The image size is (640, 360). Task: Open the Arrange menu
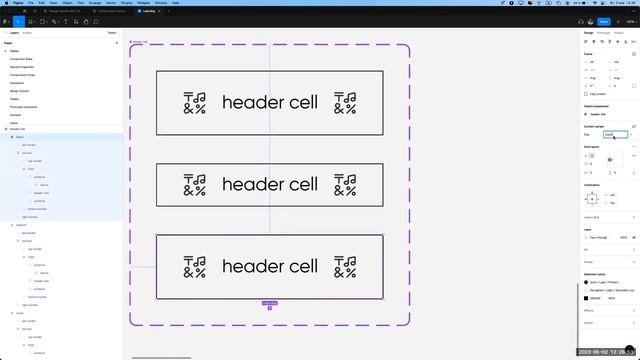coord(95,3)
